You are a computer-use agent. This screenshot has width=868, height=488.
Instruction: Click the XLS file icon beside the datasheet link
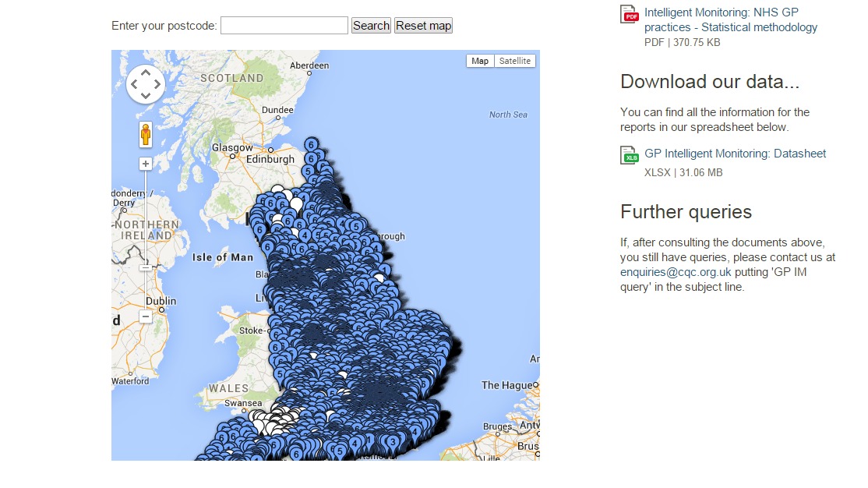[628, 156]
